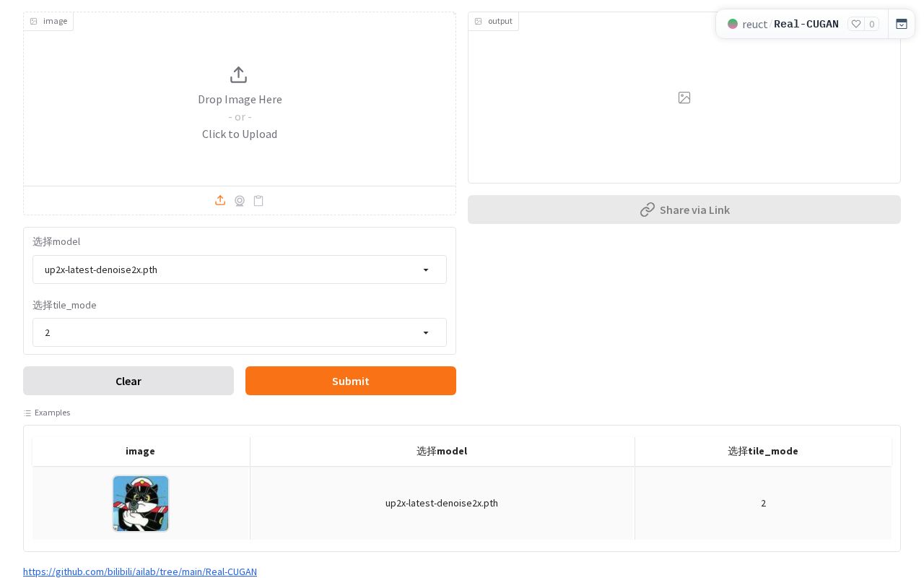
Task: Open the reuct user profile link
Action: (754, 24)
